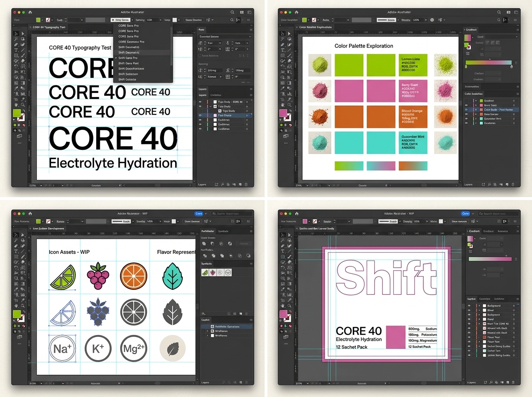Click the gradient slider bar in color palette window
532x397 pixels.
pos(488,63)
